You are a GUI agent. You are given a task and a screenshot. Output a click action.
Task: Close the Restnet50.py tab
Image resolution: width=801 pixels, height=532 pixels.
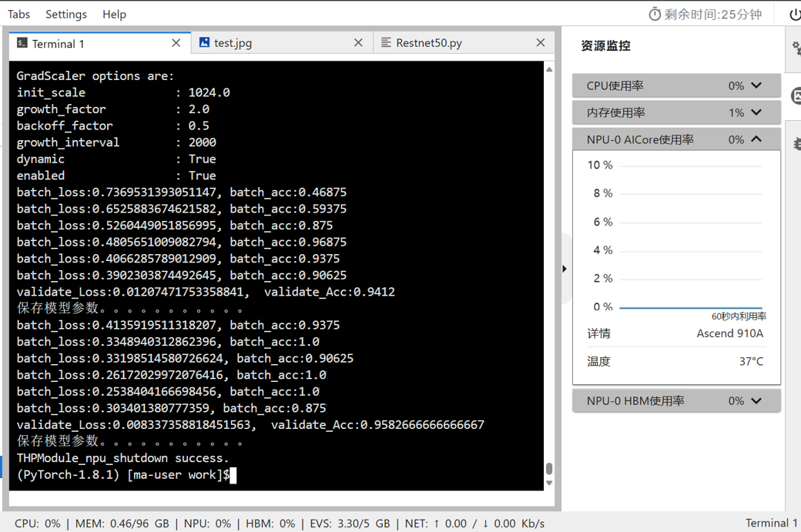pyautogui.click(x=541, y=43)
